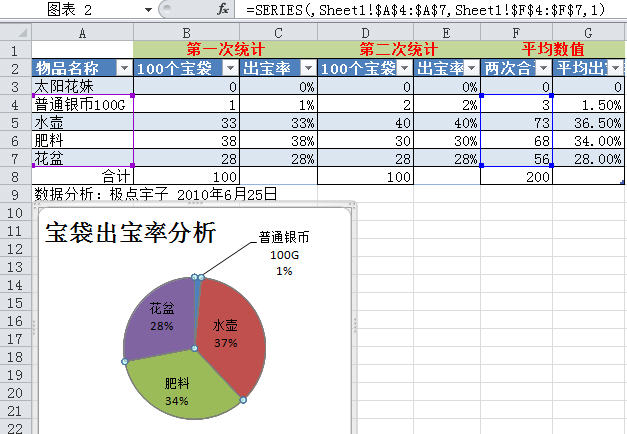Screen dimensions: 627x434
Task: Select the thin blue 普通银币 pie slice
Action: [198, 296]
